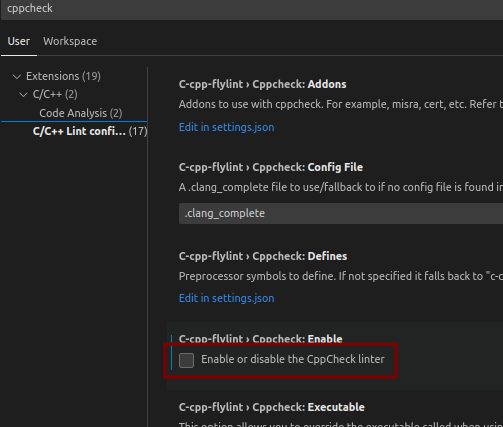
Task: Switch to the Workspace settings tab
Action: click(70, 41)
